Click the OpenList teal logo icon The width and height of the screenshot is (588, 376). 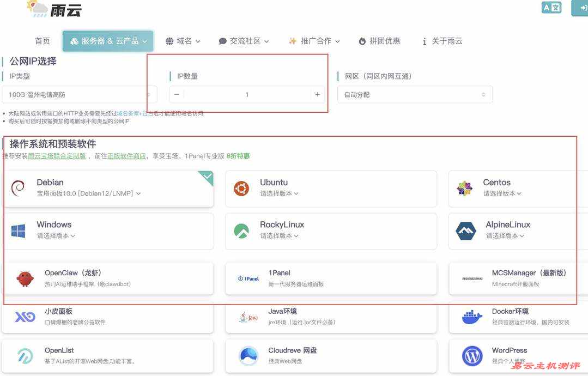point(25,356)
